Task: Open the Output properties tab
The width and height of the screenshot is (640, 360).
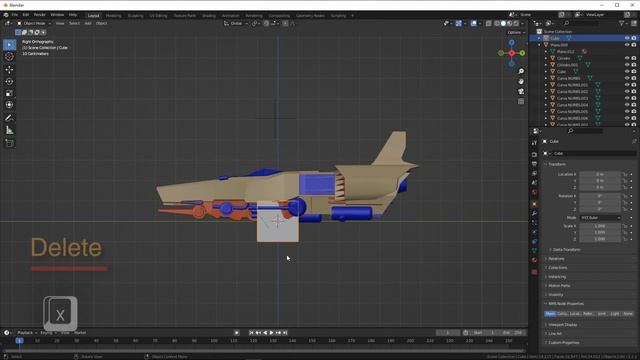Action: tap(534, 164)
